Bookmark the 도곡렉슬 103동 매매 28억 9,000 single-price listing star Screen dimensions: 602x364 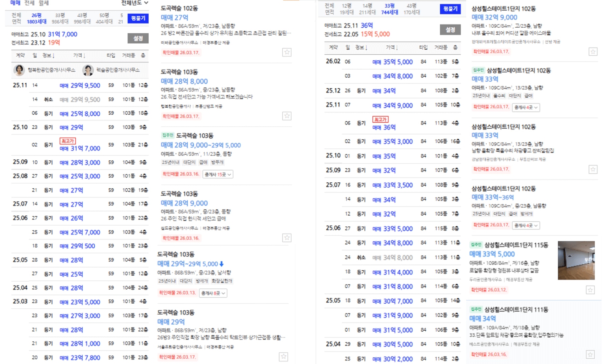(x=287, y=238)
